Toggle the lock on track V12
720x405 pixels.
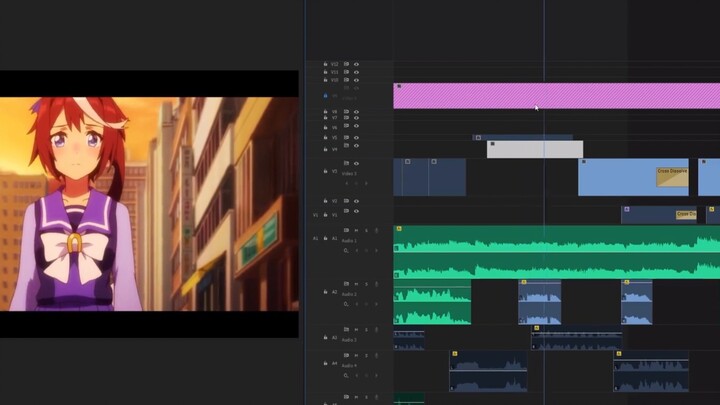[x=326, y=64]
